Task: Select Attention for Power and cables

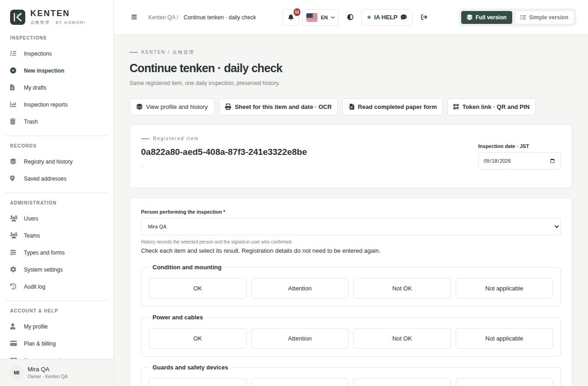Action: click(x=300, y=339)
